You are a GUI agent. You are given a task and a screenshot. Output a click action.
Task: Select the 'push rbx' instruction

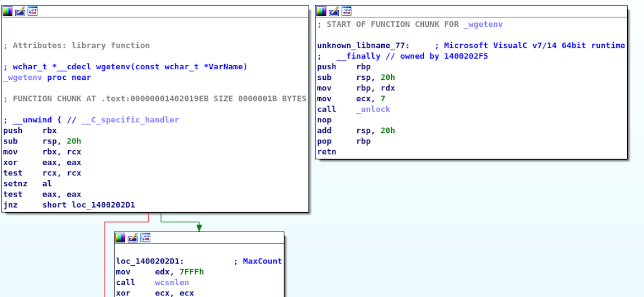click(30, 131)
